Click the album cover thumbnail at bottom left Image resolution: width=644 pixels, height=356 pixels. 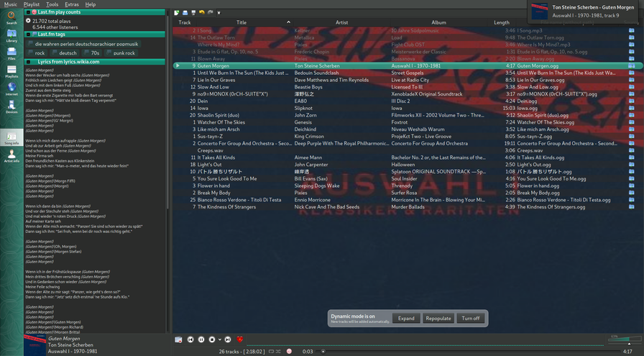click(35, 345)
